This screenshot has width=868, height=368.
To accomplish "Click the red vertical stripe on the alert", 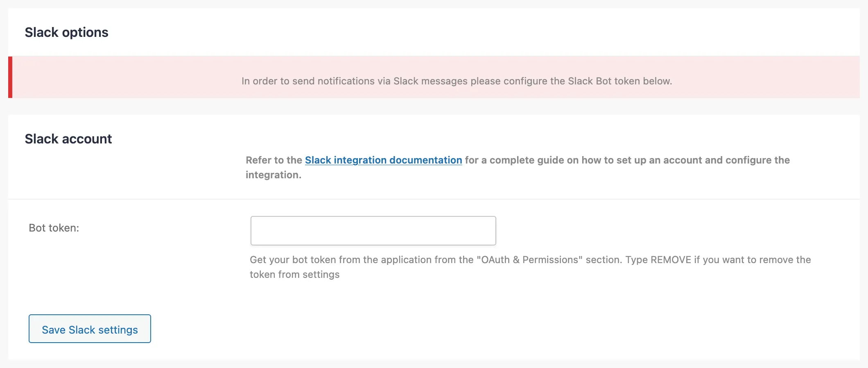I will pos(10,77).
